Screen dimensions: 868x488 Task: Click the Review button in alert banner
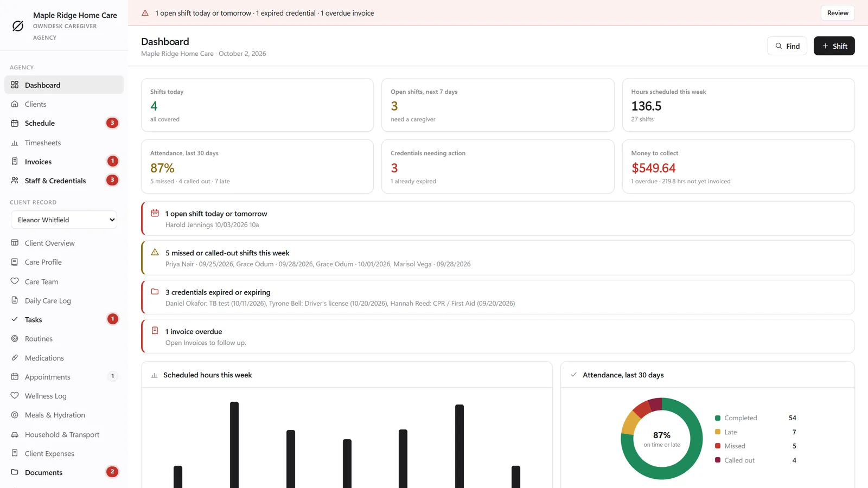(838, 13)
